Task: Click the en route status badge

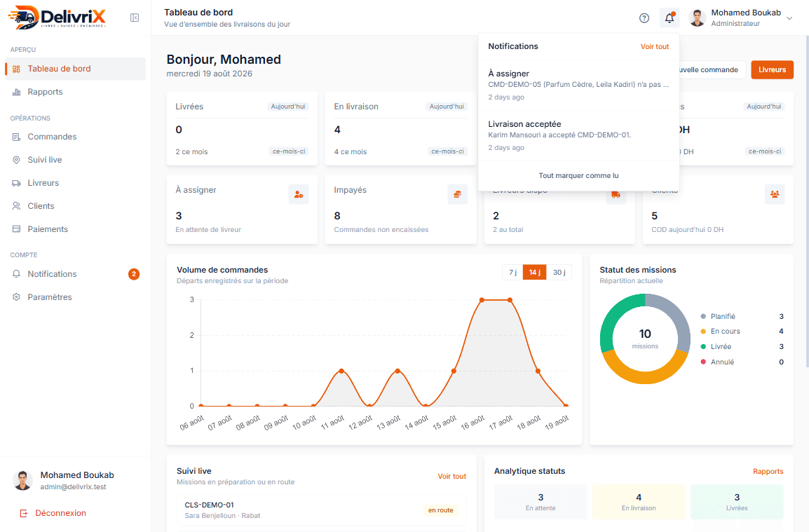Action: (x=441, y=510)
